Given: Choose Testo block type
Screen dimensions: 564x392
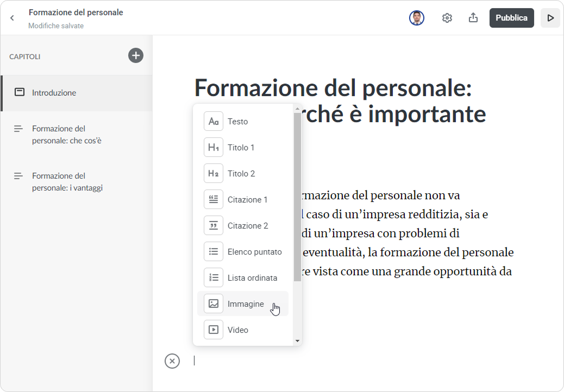Looking at the screenshot, I should click(237, 122).
